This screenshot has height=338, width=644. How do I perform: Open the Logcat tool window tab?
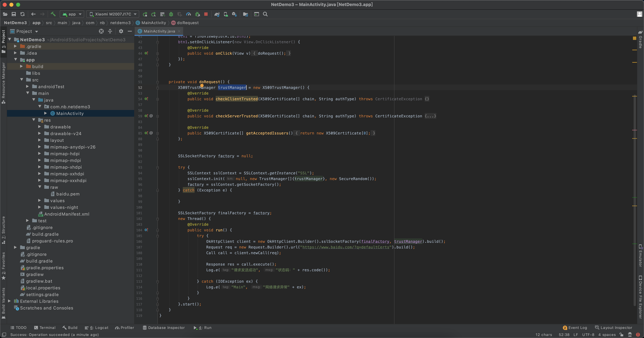[x=96, y=327]
